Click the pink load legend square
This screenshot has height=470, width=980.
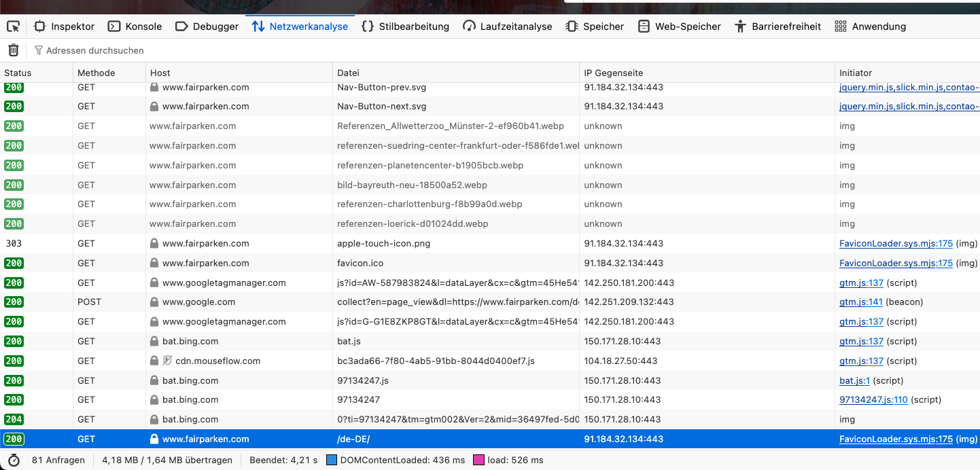coord(479,460)
